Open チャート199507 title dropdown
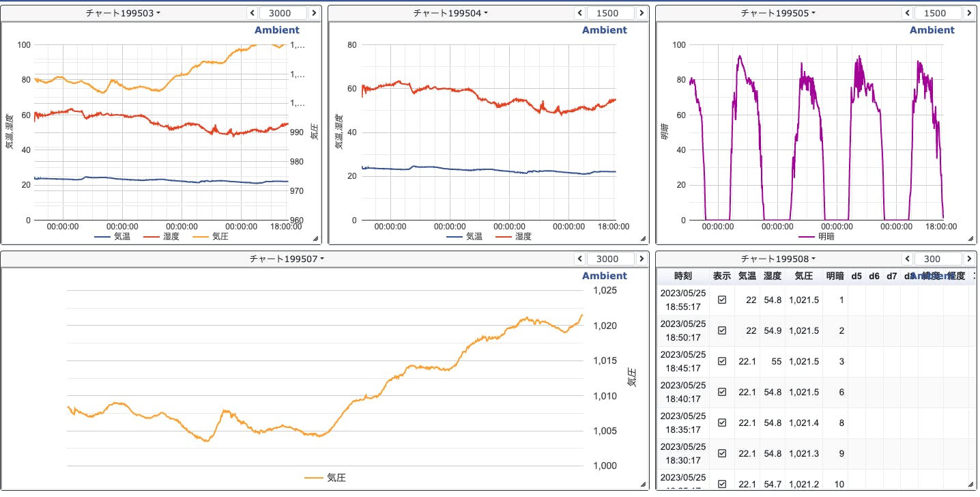Image resolution: width=980 pixels, height=497 pixels. [x=287, y=259]
